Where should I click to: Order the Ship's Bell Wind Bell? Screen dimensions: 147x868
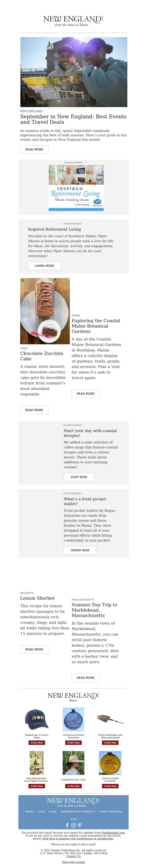pyautogui.click(x=37, y=786)
